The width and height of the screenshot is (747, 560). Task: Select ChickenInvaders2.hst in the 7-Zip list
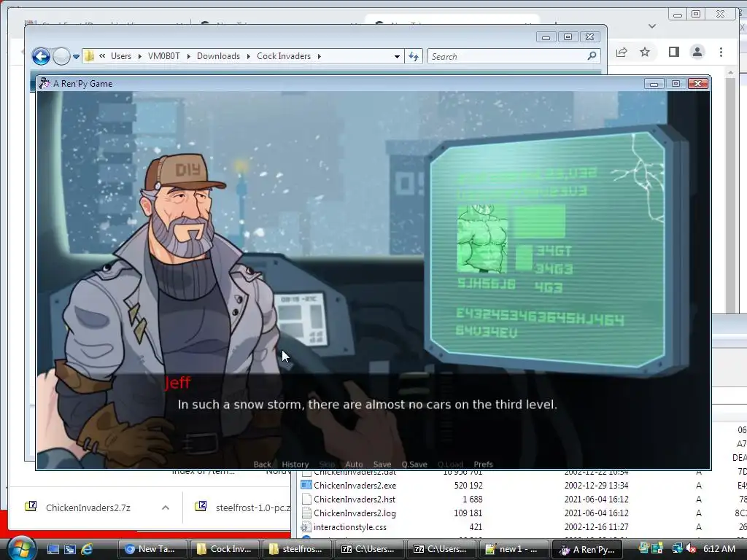point(355,499)
